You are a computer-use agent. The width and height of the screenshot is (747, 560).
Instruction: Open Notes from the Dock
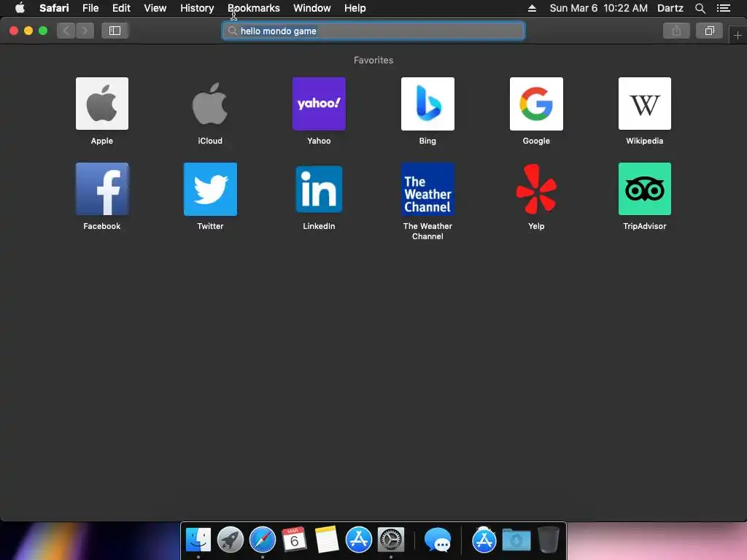pyautogui.click(x=327, y=540)
